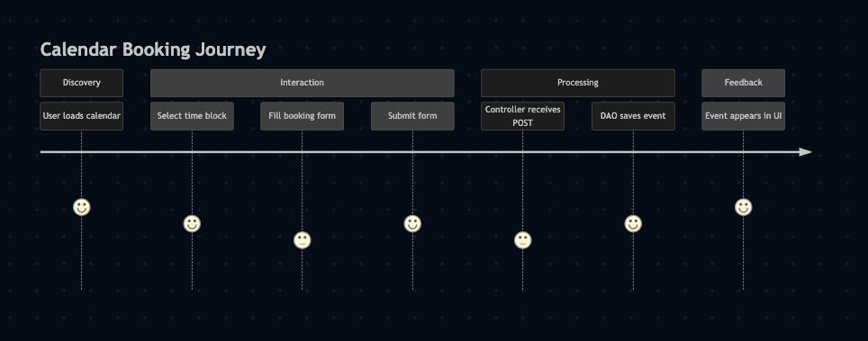This screenshot has width=868, height=341.
Task: Click the Controller receives POST task box
Action: pyautogui.click(x=522, y=116)
